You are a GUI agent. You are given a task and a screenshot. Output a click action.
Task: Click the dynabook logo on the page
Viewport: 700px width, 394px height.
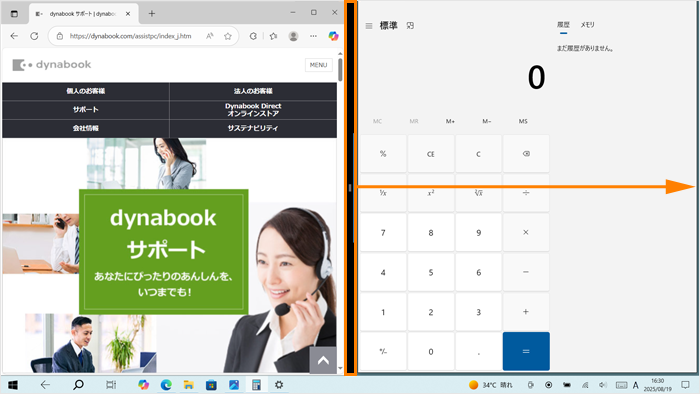pos(52,65)
